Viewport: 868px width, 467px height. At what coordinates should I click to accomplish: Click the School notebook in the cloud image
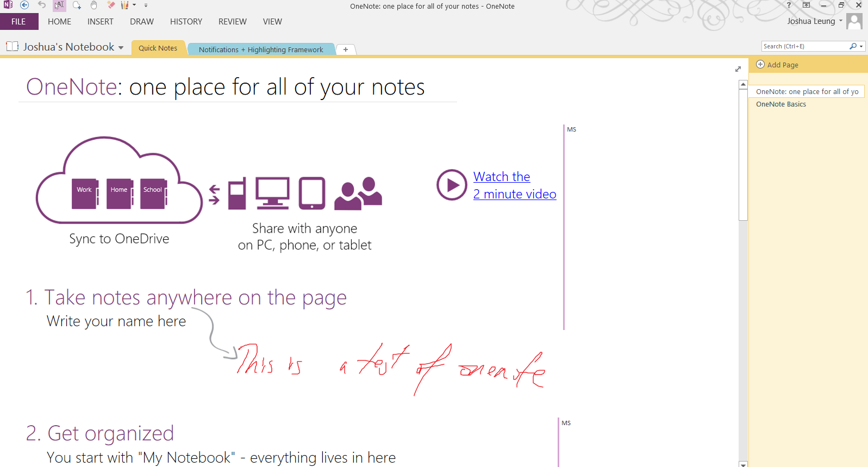point(154,194)
